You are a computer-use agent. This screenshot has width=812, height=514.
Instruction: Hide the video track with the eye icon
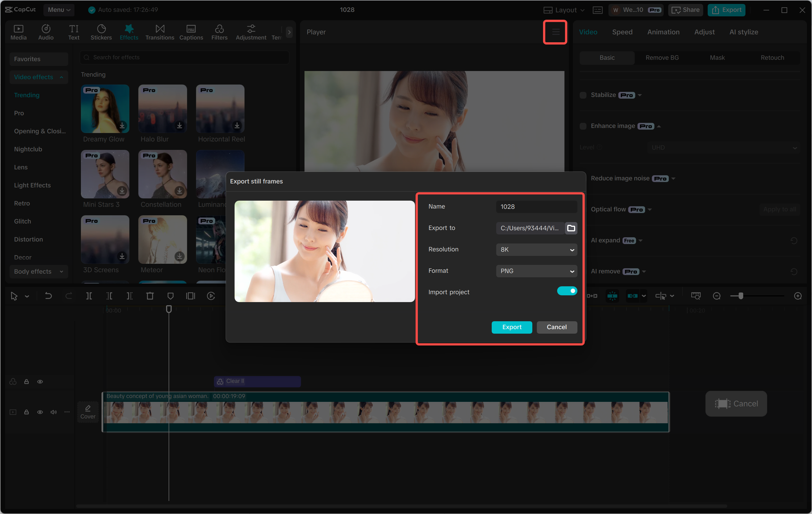click(x=40, y=412)
